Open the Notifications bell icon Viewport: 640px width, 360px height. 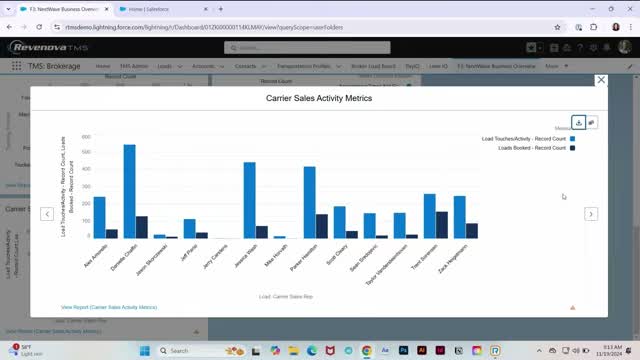[607, 48]
